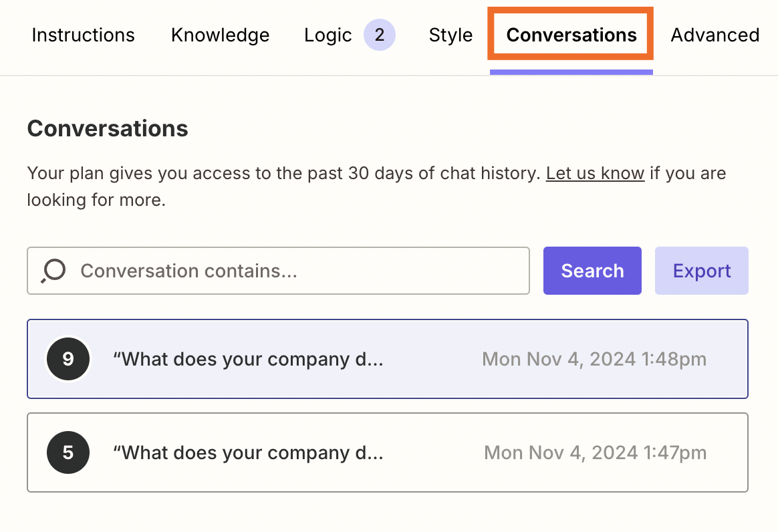Image resolution: width=778 pixels, height=532 pixels.
Task: Click the Conversations section heading
Action: click(x=108, y=128)
